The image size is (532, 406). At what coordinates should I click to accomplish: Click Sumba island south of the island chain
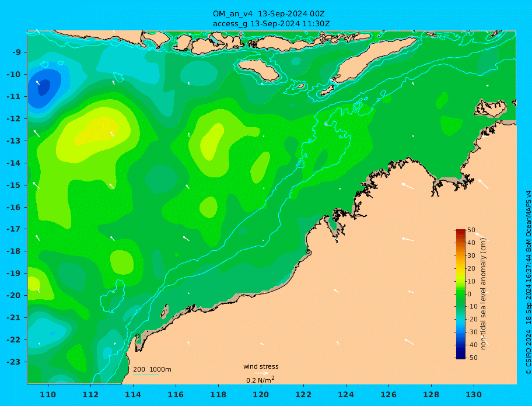click(259, 70)
